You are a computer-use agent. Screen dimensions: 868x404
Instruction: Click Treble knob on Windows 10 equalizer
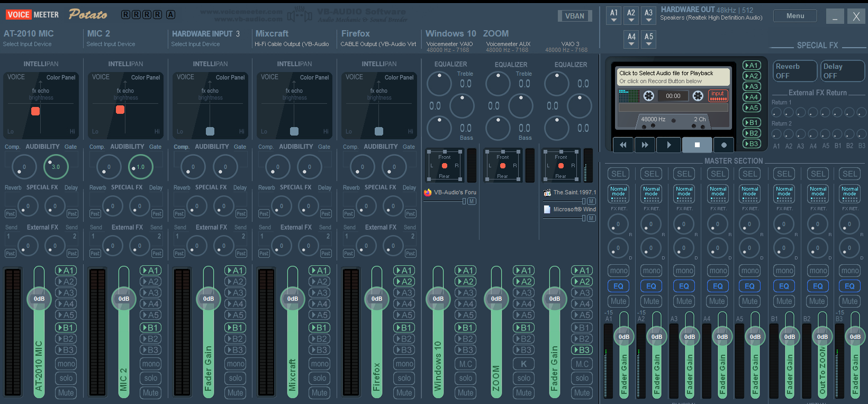click(x=439, y=84)
